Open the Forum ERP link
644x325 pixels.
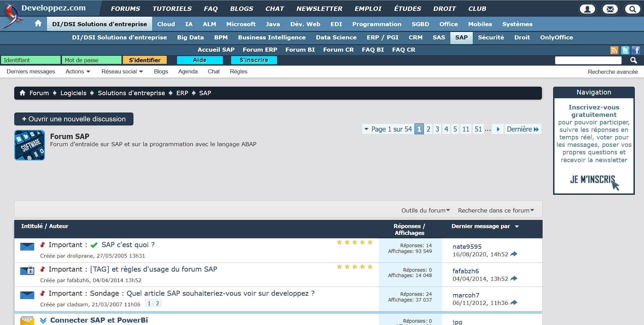pos(260,50)
